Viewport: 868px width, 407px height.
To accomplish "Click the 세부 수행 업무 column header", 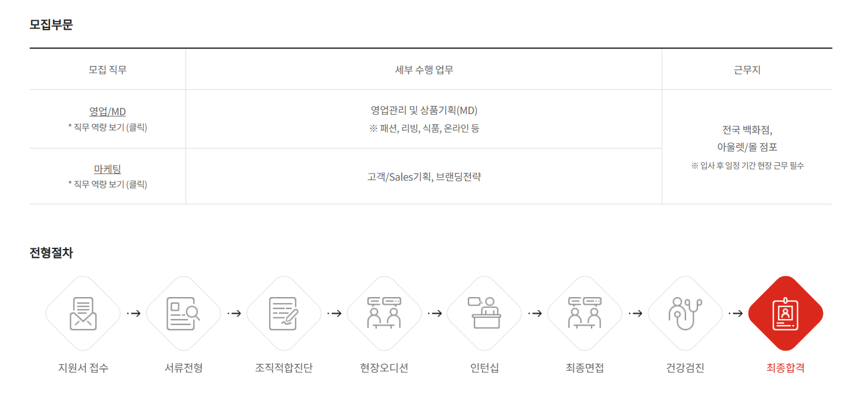I will pos(424,70).
